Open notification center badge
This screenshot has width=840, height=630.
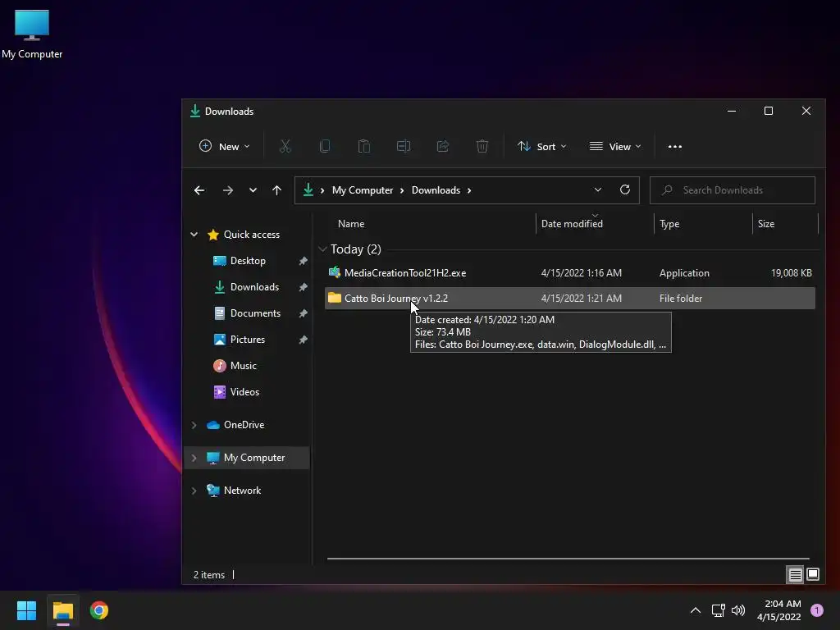(x=817, y=610)
